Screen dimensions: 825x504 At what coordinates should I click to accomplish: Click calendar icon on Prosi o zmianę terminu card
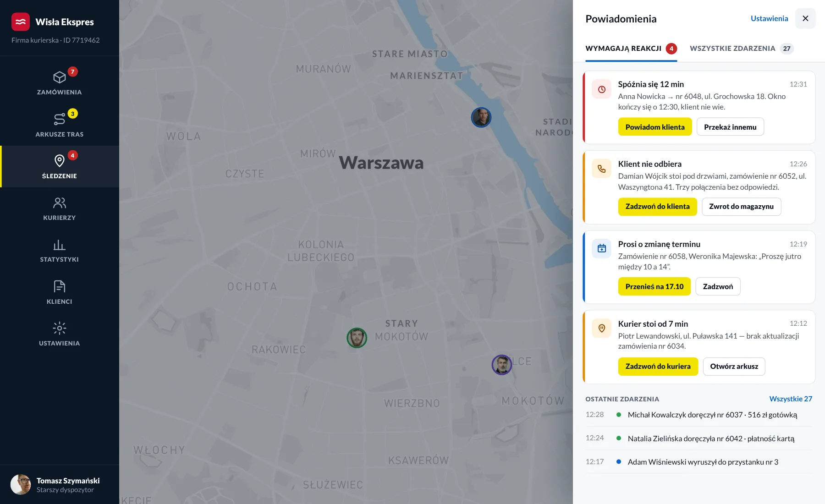click(x=602, y=249)
